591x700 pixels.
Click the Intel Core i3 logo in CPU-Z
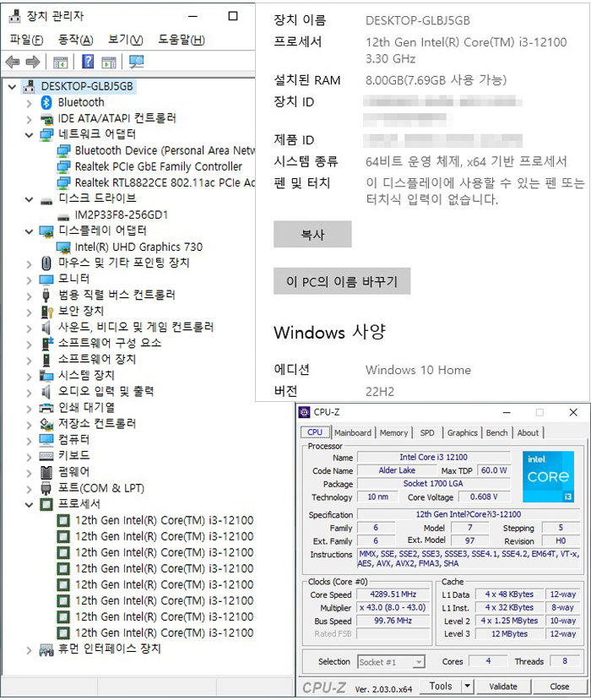pyautogui.click(x=548, y=476)
